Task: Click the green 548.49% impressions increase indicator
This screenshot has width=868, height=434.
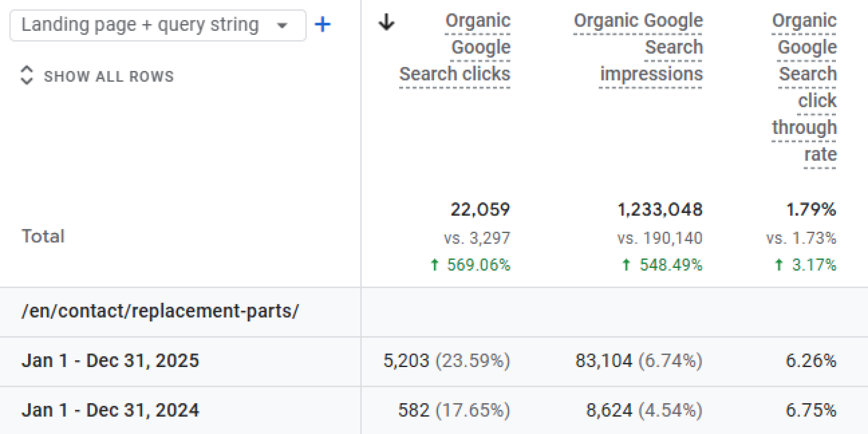Action: (x=663, y=265)
